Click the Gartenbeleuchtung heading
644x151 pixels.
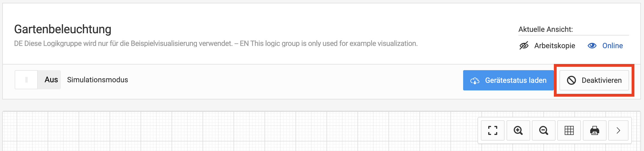(63, 29)
